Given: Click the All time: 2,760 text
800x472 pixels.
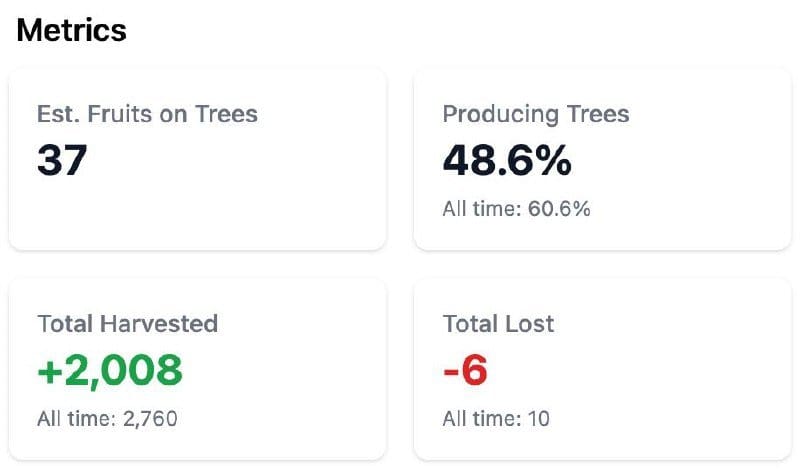Looking at the screenshot, I should (x=107, y=419).
